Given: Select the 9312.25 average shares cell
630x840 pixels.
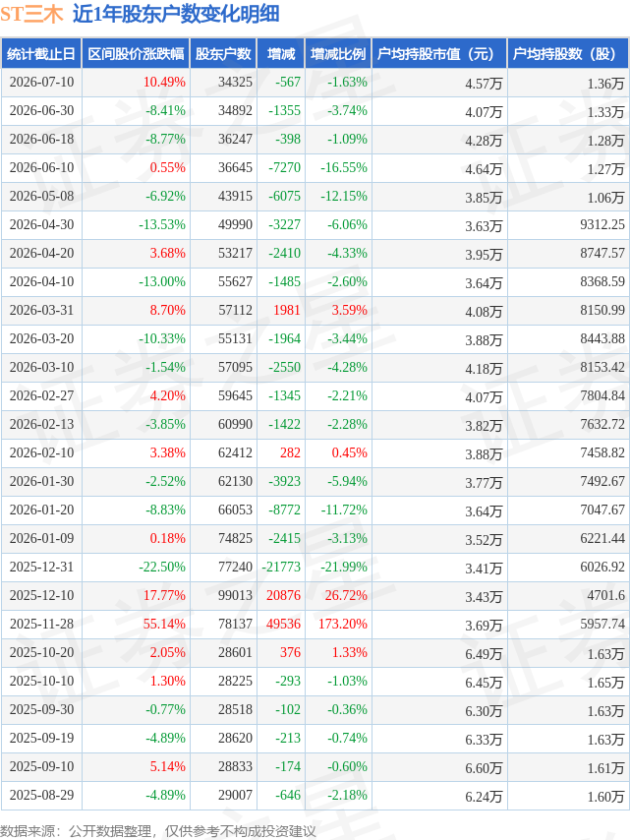Looking at the screenshot, I should pyautogui.click(x=602, y=224).
